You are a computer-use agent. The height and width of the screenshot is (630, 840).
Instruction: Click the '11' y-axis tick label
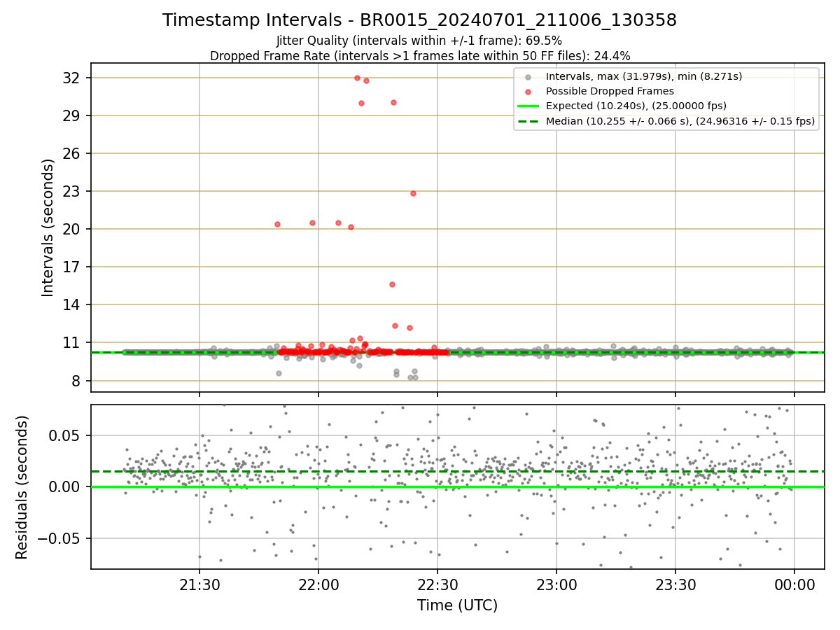[73, 343]
